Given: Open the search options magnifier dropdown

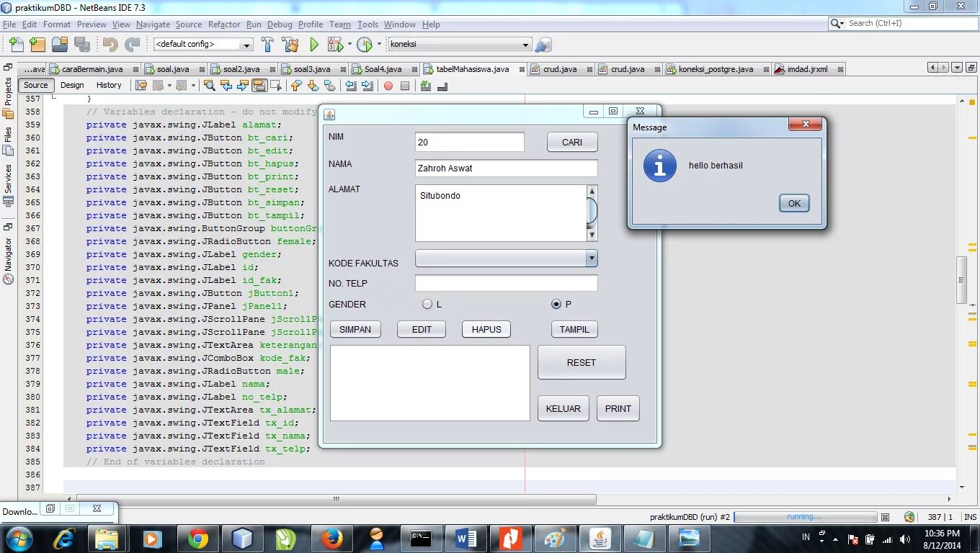Looking at the screenshot, I should (837, 23).
